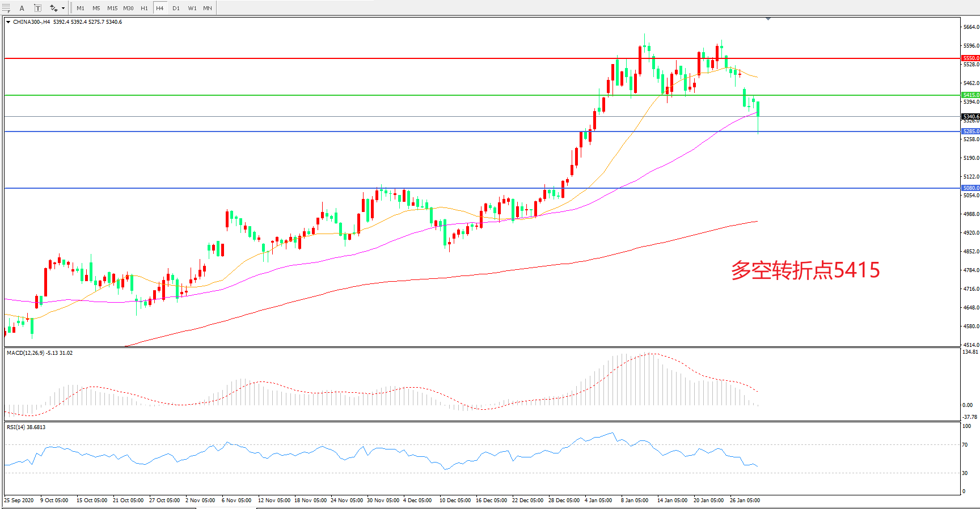
Task: Select the MN monthly timeframe
Action: 208,8
